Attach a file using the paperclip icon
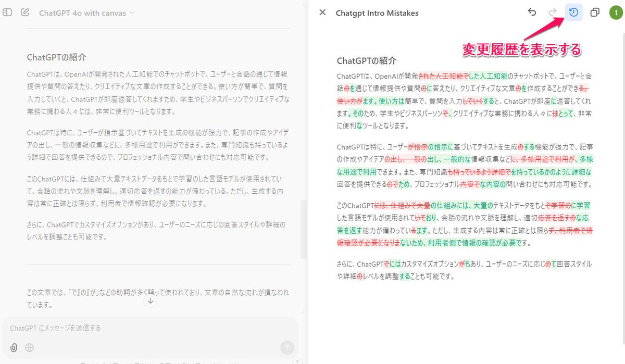The height and width of the screenshot is (364, 625). pyautogui.click(x=14, y=347)
